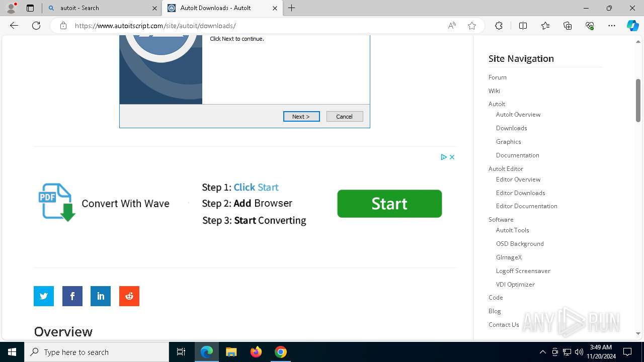Open the Forum link in Site Navigation
The width and height of the screenshot is (644, 362).
coord(498,77)
